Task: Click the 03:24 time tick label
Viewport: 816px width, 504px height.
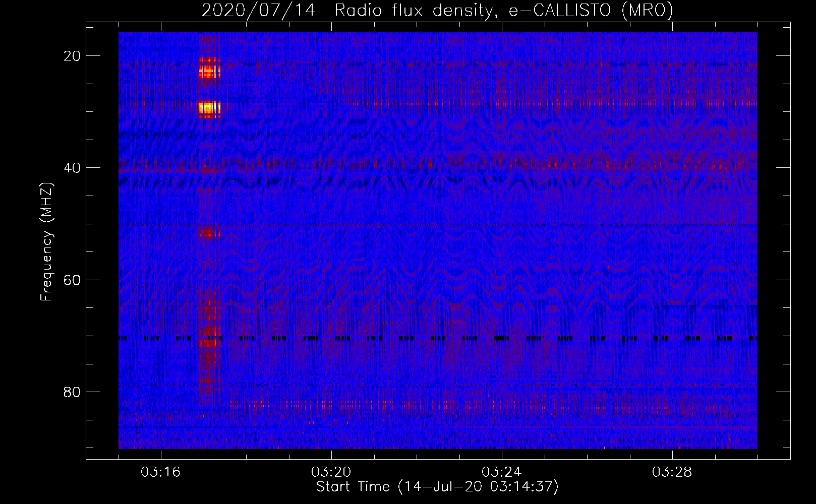Action: (502, 472)
